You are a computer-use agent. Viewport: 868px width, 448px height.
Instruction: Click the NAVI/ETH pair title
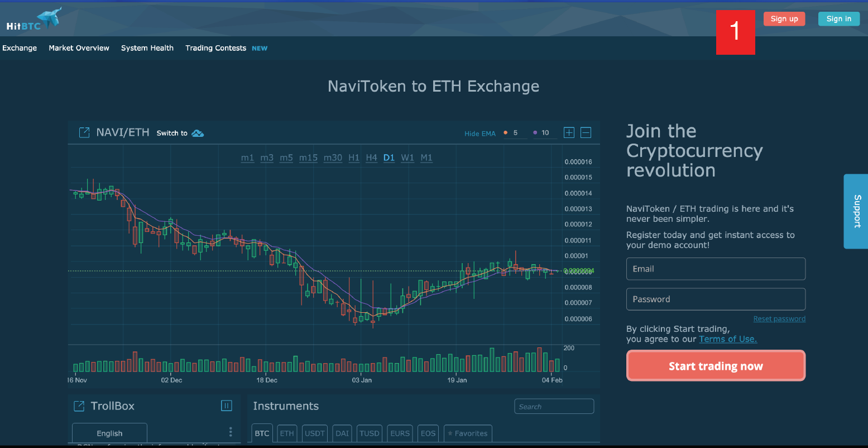pos(123,132)
